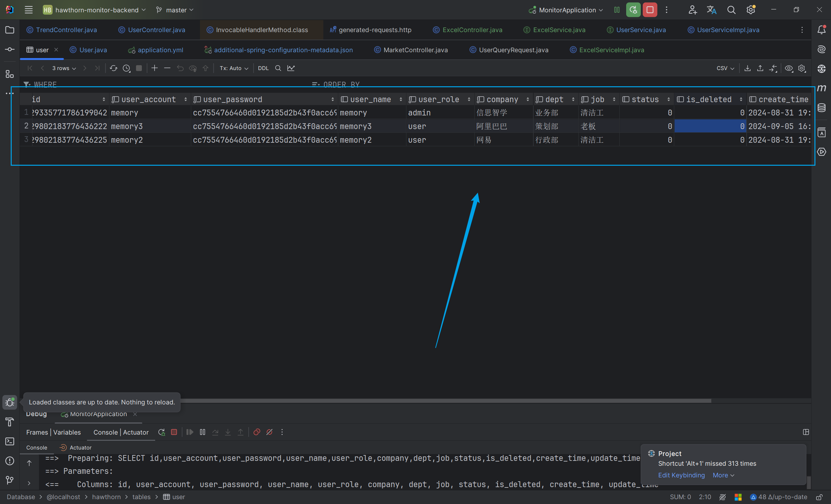
Task: Open the master branch dropdown
Action: [x=175, y=10]
